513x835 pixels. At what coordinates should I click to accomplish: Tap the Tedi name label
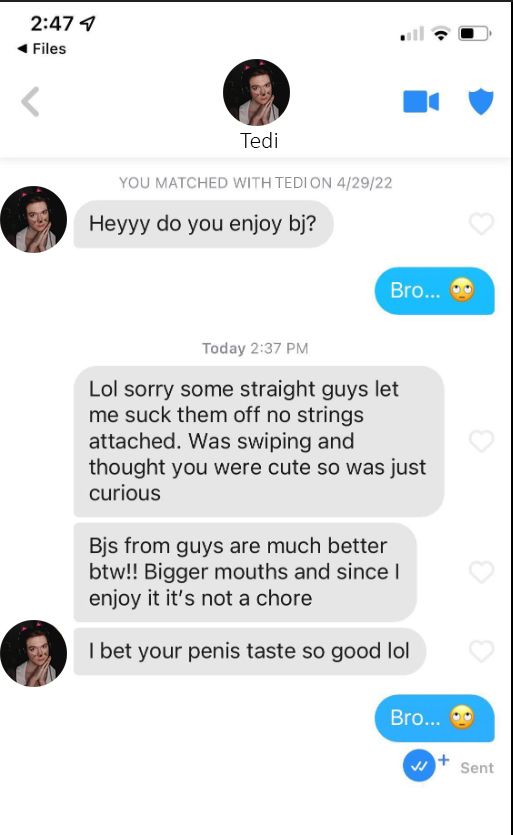pyautogui.click(x=259, y=141)
